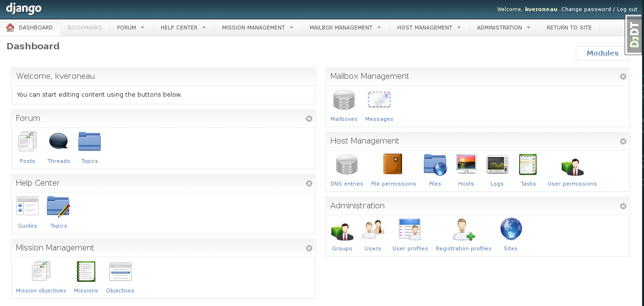Click the Dashboard home icon
The height and width of the screenshot is (306, 644).
click(x=10, y=28)
